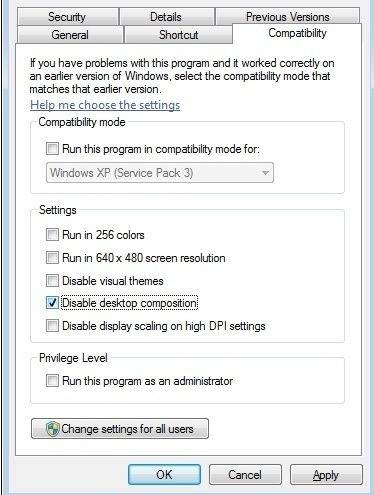
Task: Select the Compatibility tab
Action: click(297, 33)
